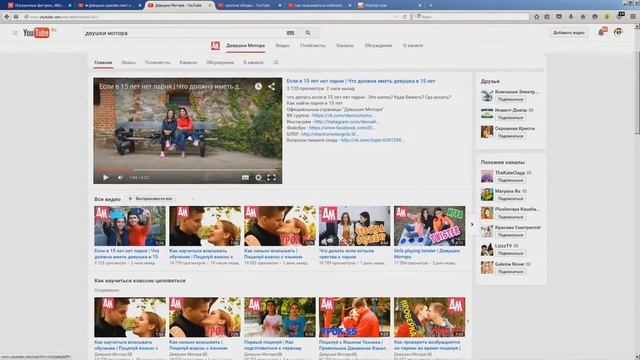The image size is (640, 360).
Task: Bookmark the page with the star icon
Action: [536, 17]
